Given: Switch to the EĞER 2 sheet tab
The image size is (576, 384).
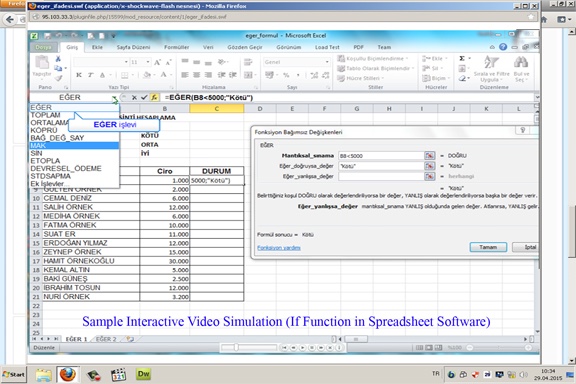Looking at the screenshot, I should point(106,339).
